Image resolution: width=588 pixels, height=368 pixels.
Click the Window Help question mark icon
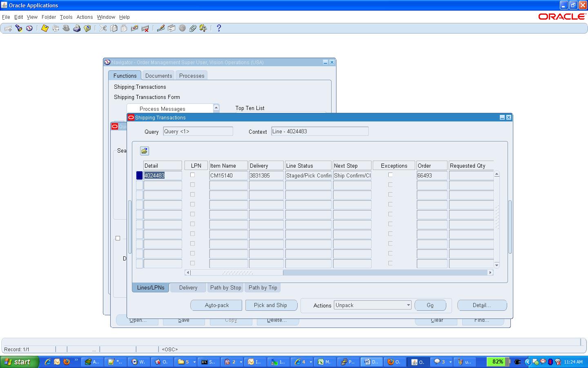coord(219,28)
